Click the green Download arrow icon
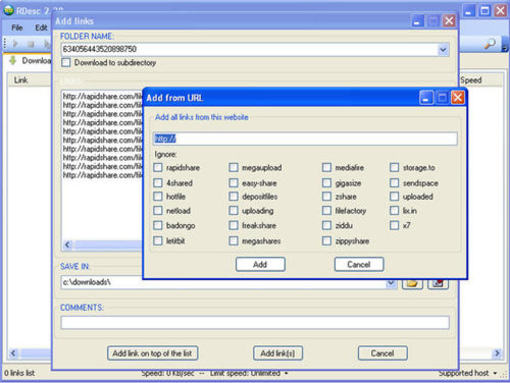 tap(13, 60)
